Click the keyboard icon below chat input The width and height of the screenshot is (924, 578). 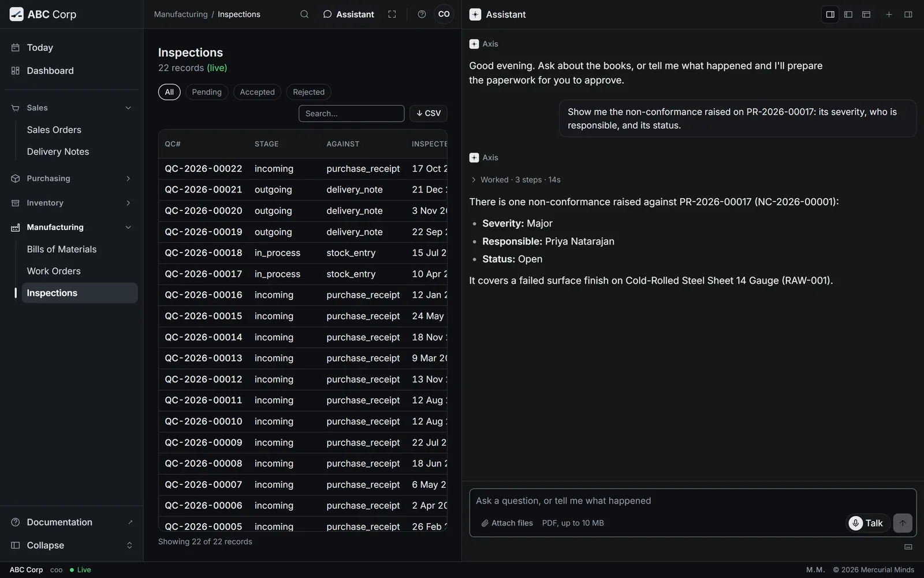908,547
